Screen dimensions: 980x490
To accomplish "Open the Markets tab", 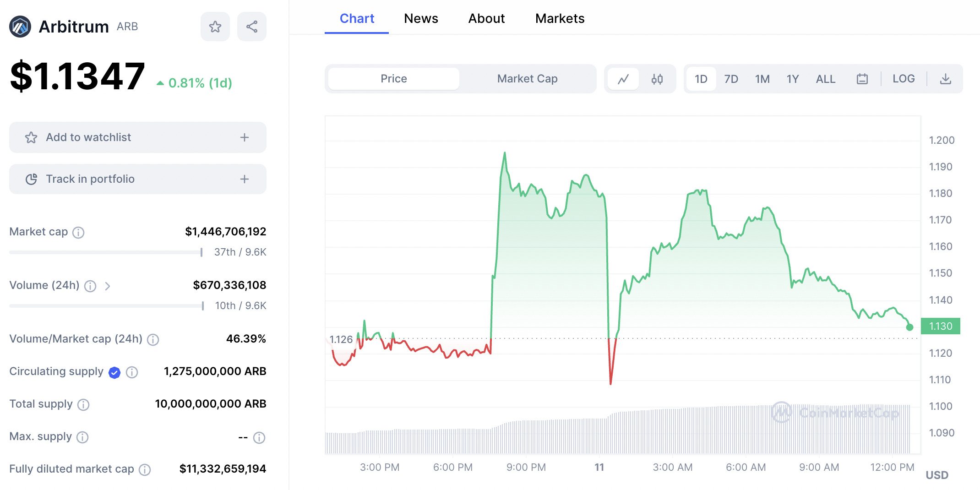I will coord(559,18).
